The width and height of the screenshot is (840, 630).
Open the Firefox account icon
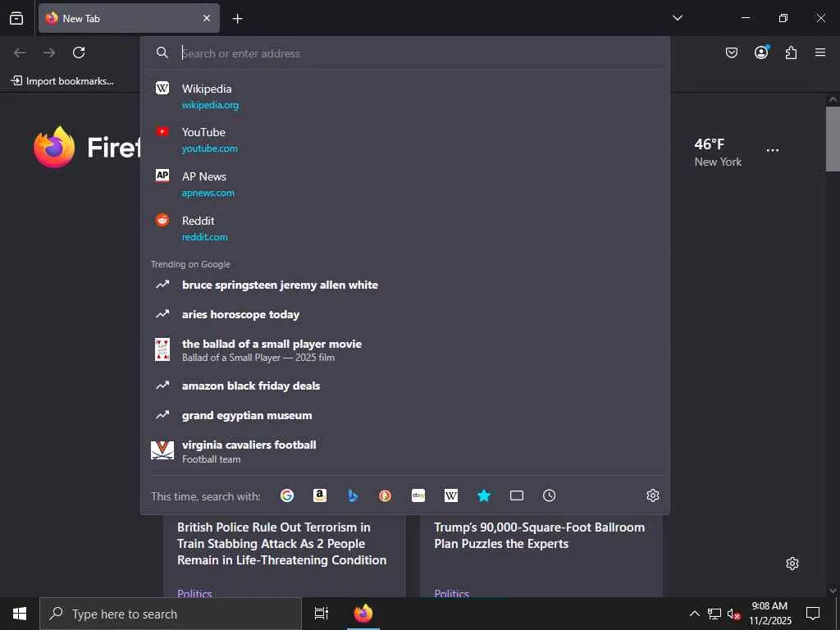point(761,52)
